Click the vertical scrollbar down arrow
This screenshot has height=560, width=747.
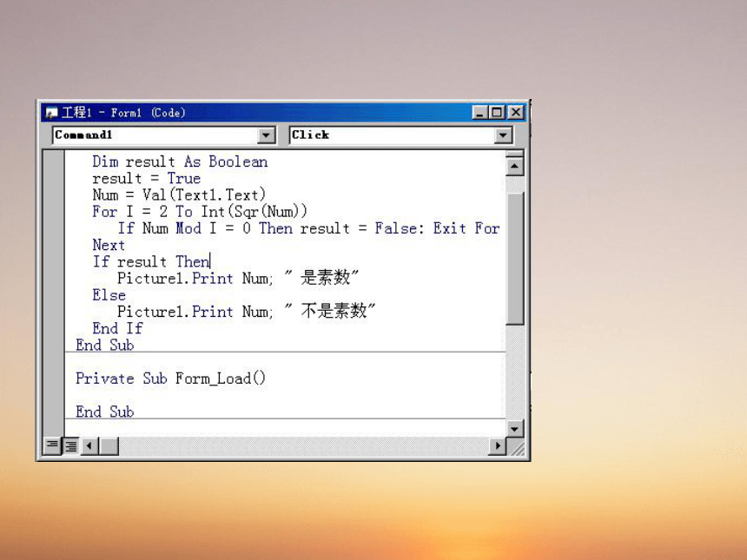(514, 429)
